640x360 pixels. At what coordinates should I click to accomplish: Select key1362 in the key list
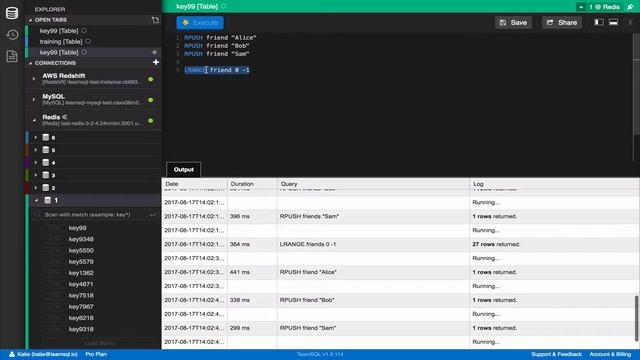pos(81,273)
